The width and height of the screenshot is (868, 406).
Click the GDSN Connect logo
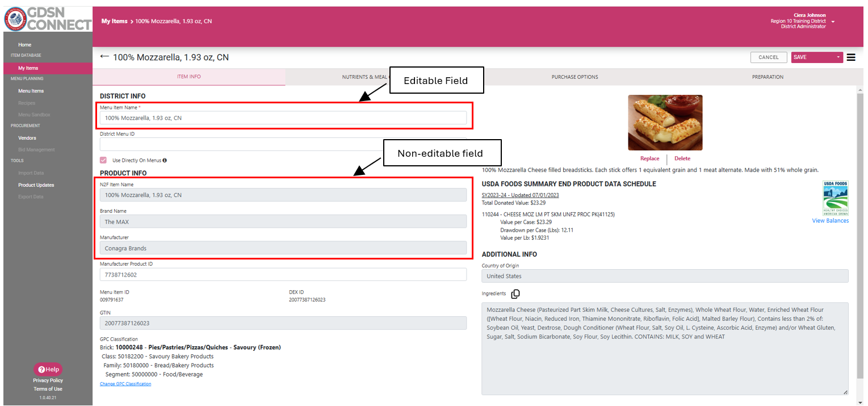click(x=47, y=19)
